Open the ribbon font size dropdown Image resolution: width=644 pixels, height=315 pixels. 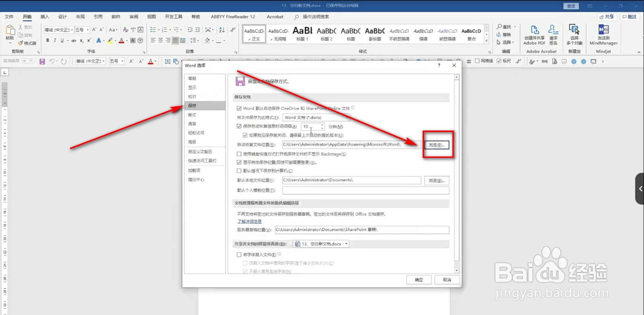(x=87, y=30)
